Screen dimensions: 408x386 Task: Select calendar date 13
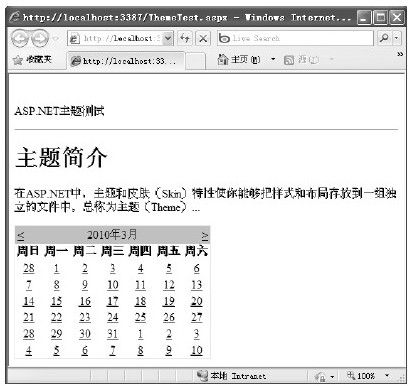point(197,285)
